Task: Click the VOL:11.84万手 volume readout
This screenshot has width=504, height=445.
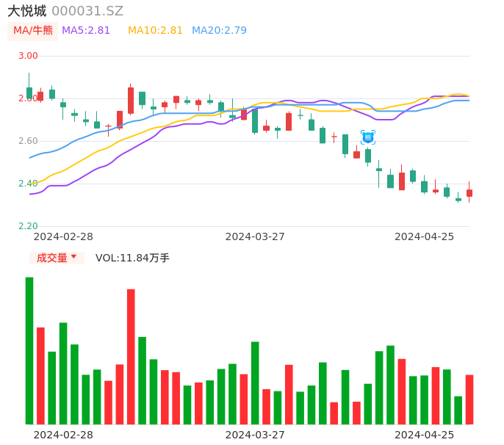Action: (132, 258)
